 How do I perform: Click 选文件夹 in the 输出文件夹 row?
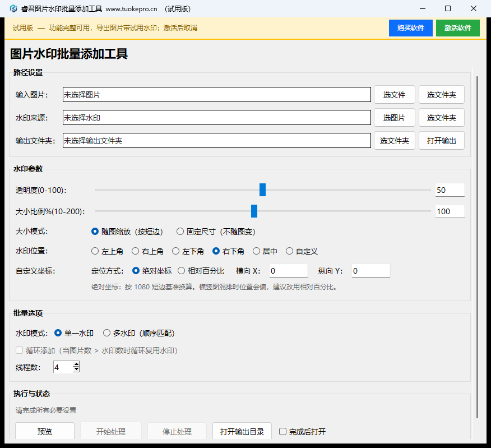point(394,141)
